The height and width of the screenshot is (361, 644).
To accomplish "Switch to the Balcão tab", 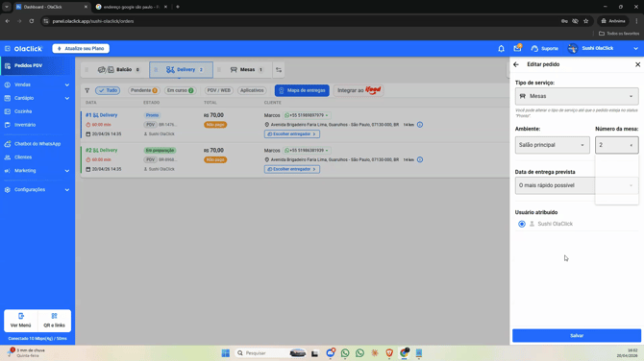I will [118, 70].
